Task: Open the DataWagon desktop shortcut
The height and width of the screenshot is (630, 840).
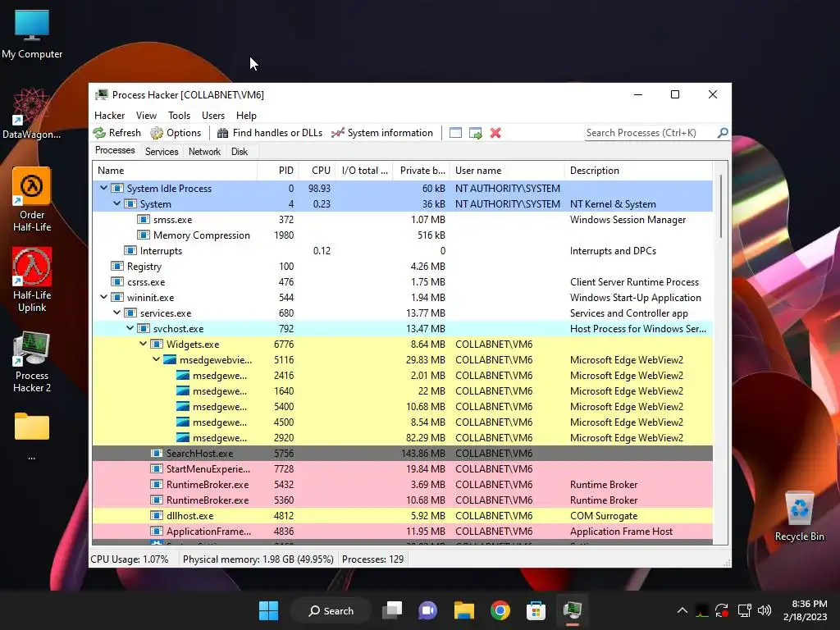Action: (32, 113)
